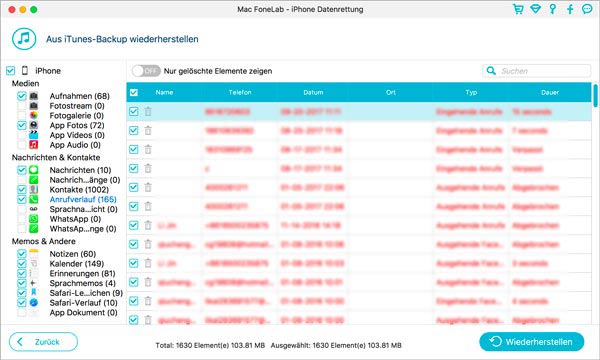Open the Facebook icon in title bar
Viewport: 600px width, 360px height.
(570, 9)
